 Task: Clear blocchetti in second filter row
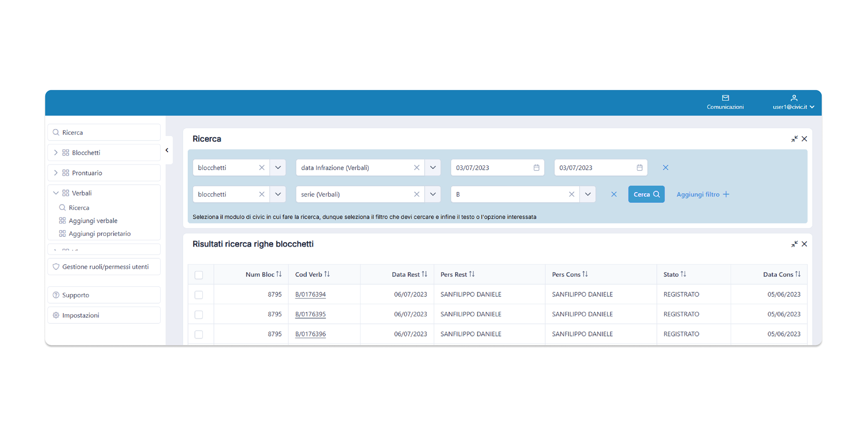[262, 194]
